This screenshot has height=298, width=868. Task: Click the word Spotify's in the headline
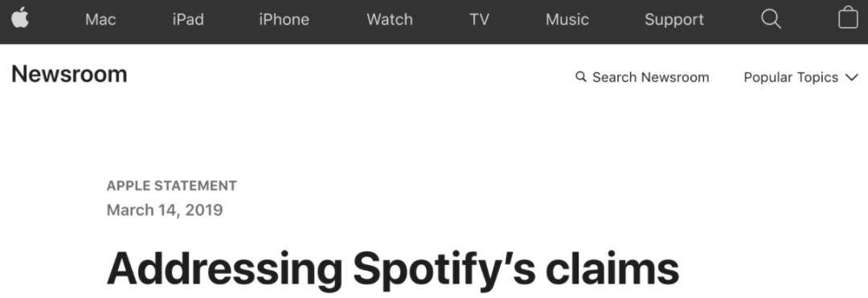click(x=444, y=271)
